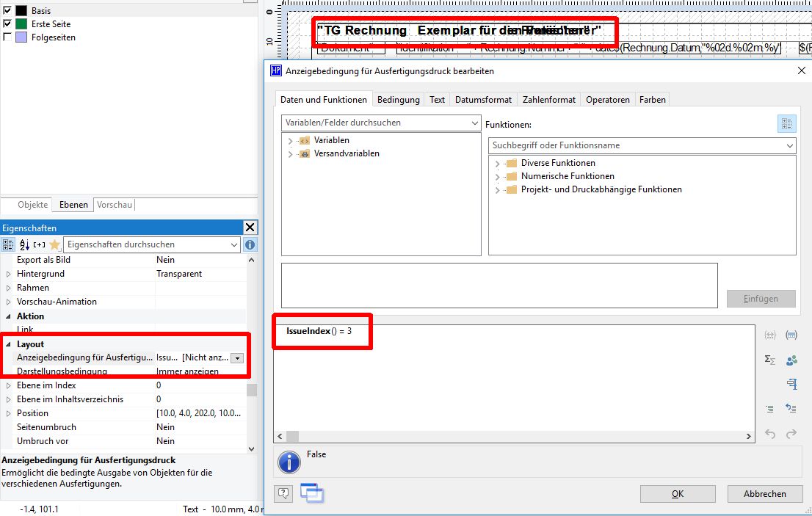
Task: Click the users icon beside formula editor
Action: 791,360
